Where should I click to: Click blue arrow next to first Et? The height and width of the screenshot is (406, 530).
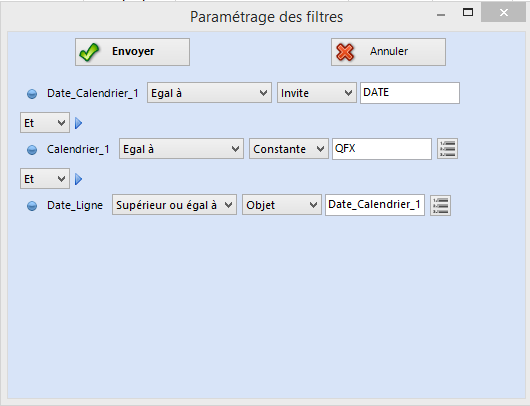point(78,123)
